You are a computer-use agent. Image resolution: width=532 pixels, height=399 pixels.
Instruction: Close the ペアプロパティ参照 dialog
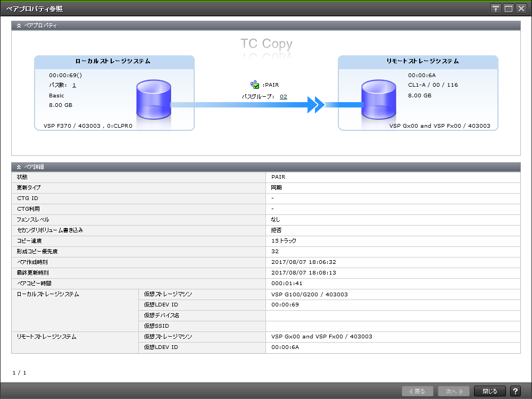tap(521, 9)
